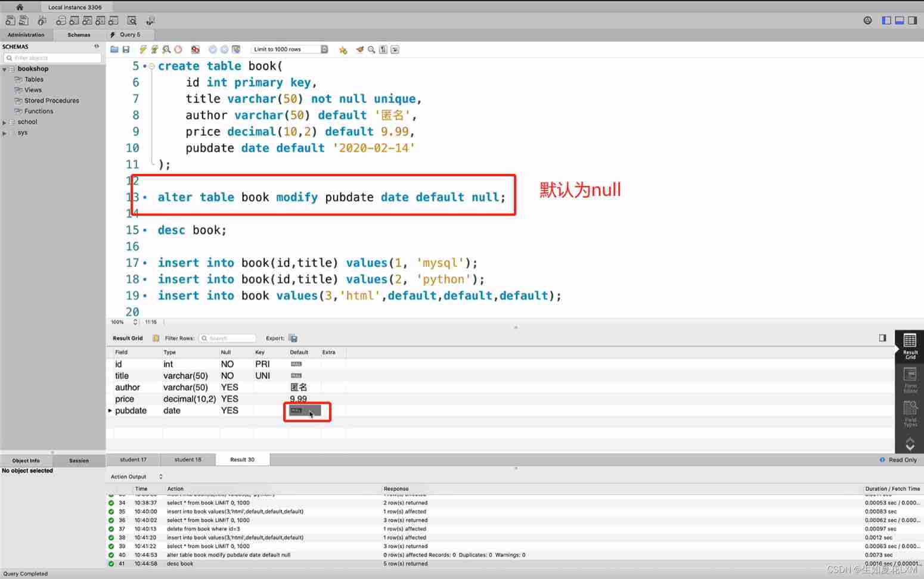
Task: Show more result view options arrow
Action: coord(910,444)
